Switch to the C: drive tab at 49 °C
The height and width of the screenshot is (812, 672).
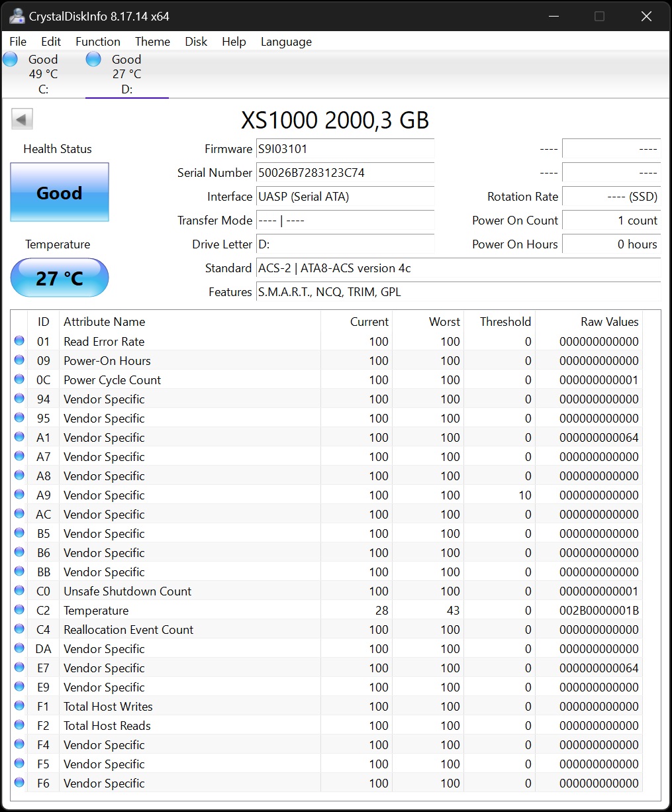click(x=43, y=74)
